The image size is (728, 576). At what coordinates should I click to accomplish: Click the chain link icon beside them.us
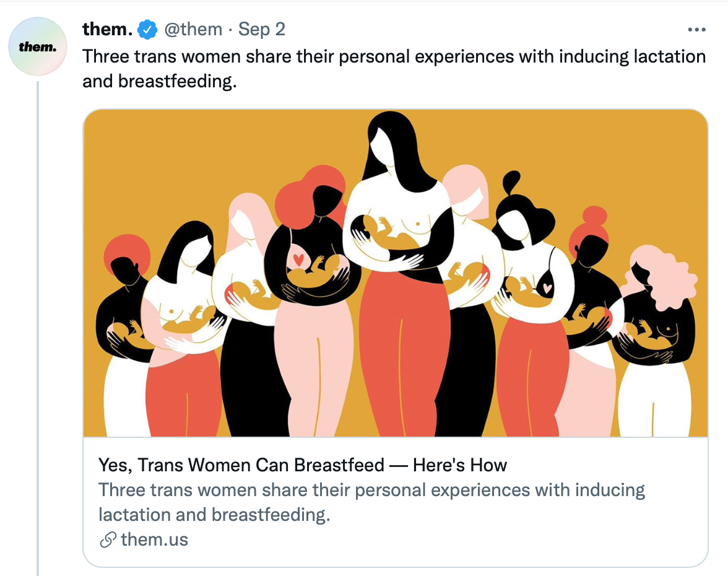tap(108, 540)
